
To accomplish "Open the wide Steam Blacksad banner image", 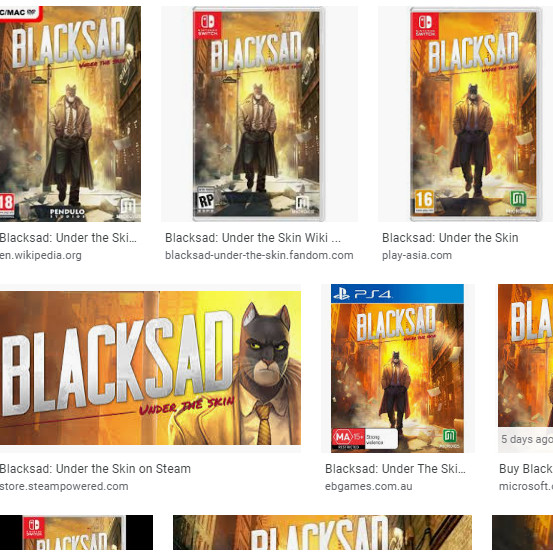I will point(150,368).
